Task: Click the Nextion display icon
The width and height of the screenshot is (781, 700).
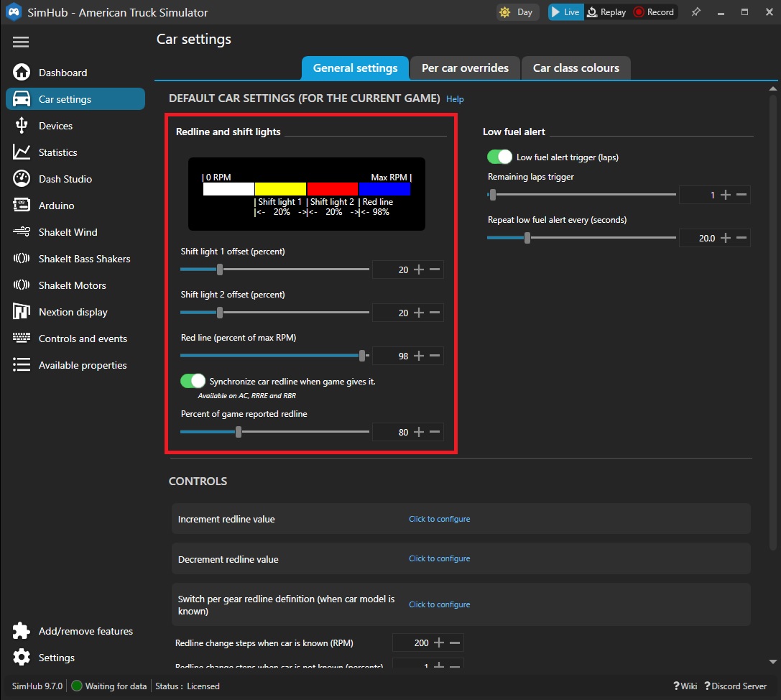Action: click(x=22, y=311)
